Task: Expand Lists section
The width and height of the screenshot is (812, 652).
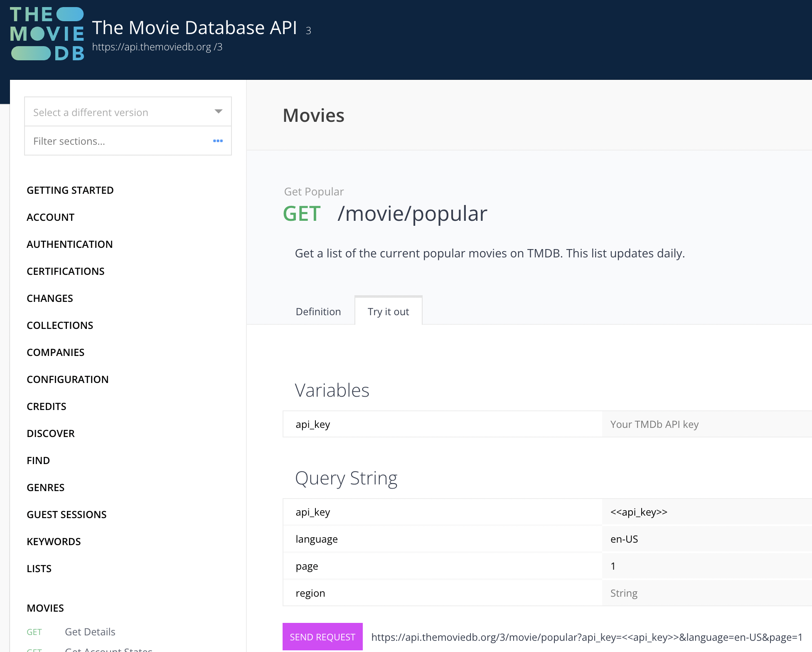Action: coord(39,568)
